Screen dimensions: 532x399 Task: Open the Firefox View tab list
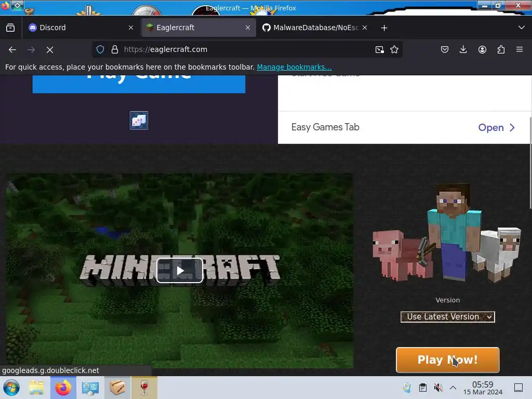10,28
